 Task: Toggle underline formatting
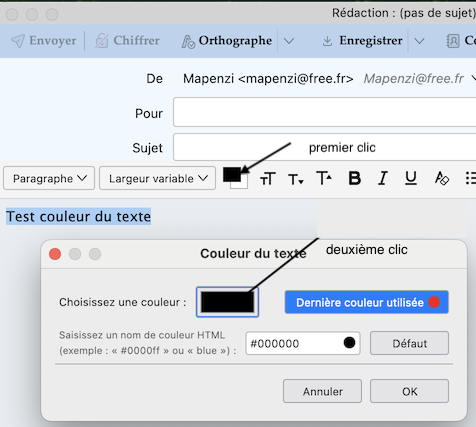click(411, 178)
